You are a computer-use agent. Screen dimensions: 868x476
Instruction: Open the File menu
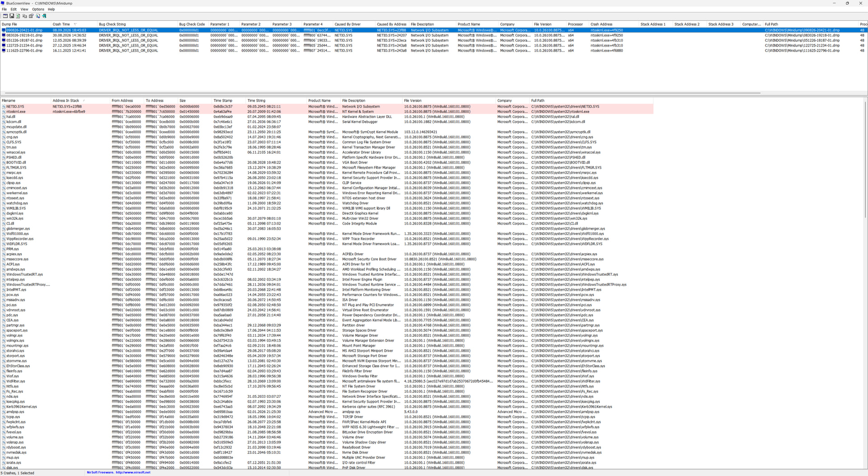5,9
